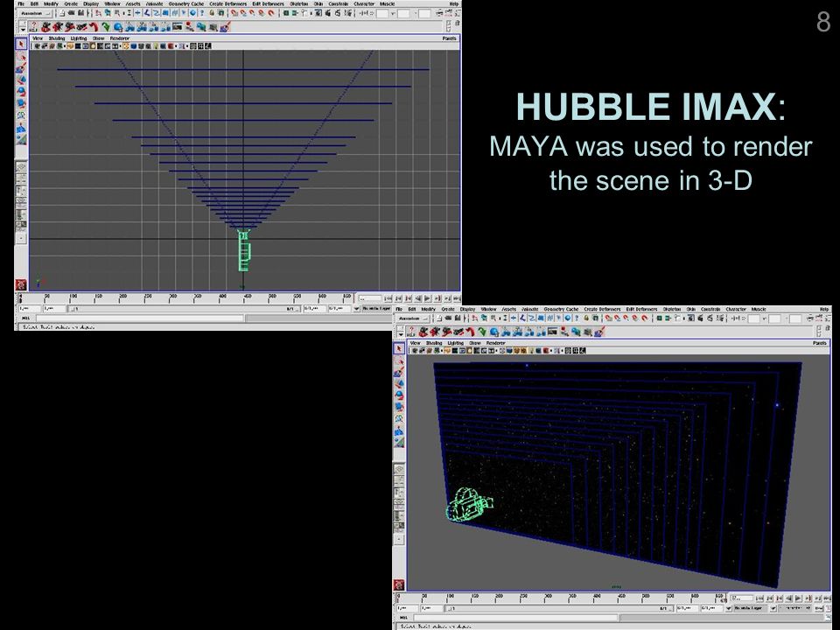
Task: Click red curved arrow shelf icon in bottom-right window
Action: coord(470,332)
